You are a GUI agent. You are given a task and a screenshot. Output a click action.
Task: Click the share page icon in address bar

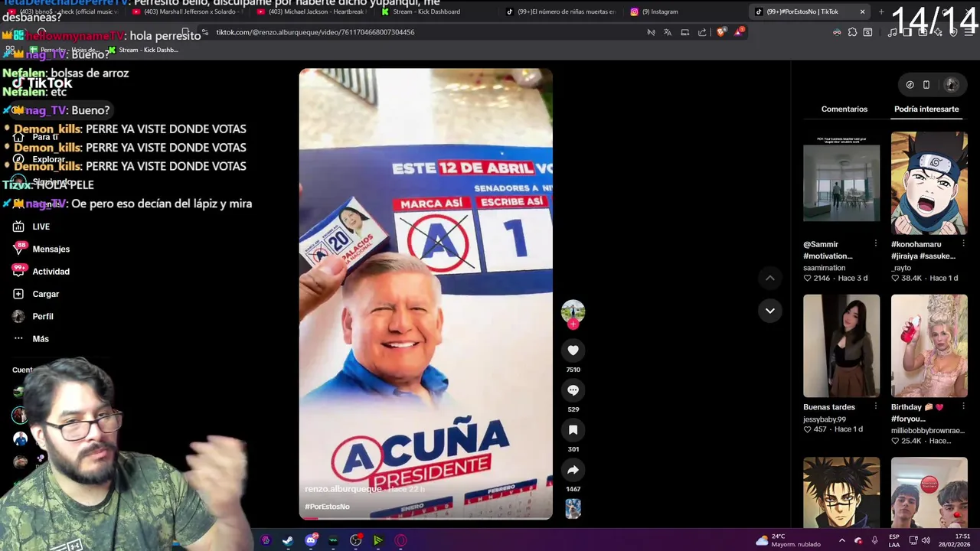[702, 32]
